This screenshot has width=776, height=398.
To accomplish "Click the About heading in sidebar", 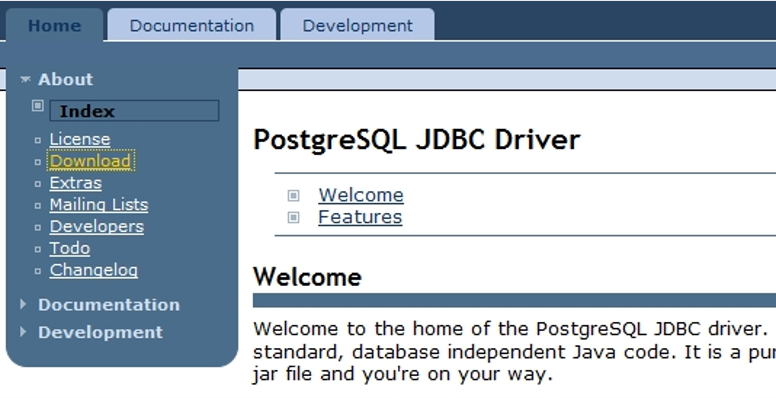I will [x=65, y=79].
